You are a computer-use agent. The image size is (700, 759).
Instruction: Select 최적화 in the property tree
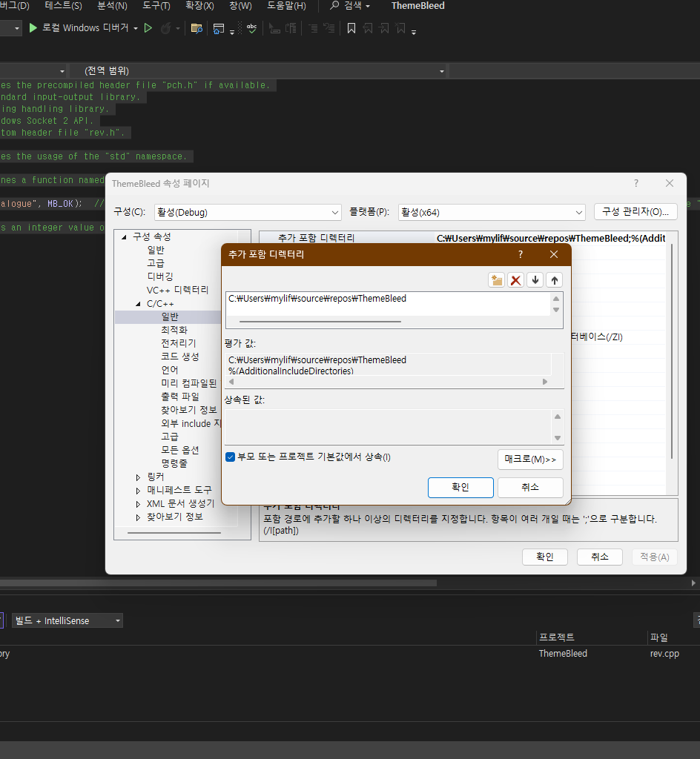tap(174, 330)
